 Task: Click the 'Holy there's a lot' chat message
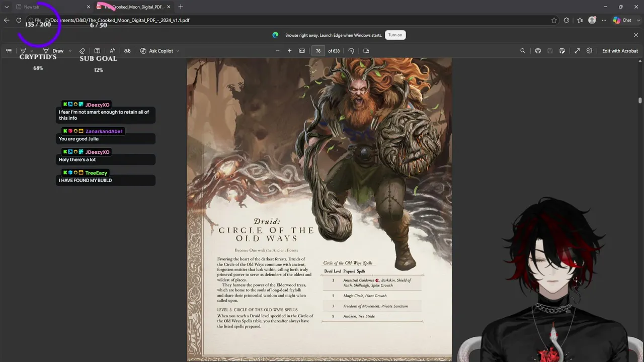coord(77,160)
